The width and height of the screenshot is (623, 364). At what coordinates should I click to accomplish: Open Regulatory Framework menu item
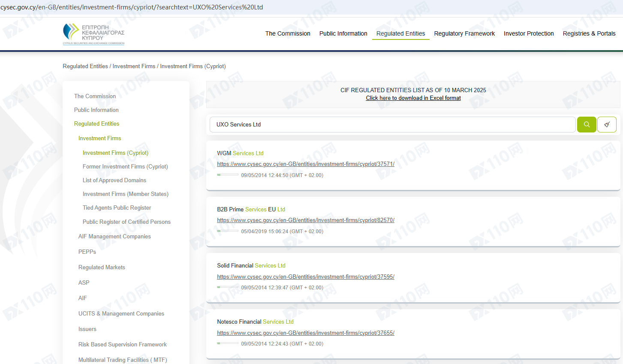click(464, 33)
